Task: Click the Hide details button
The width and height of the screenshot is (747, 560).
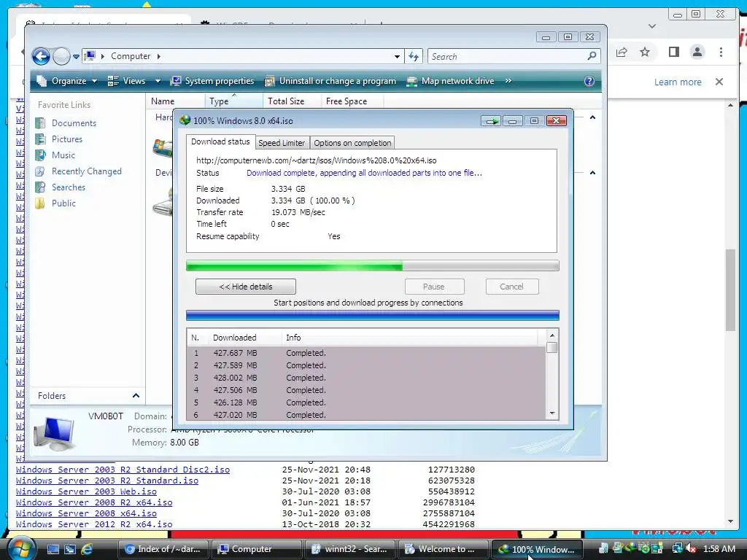Action: coord(245,287)
